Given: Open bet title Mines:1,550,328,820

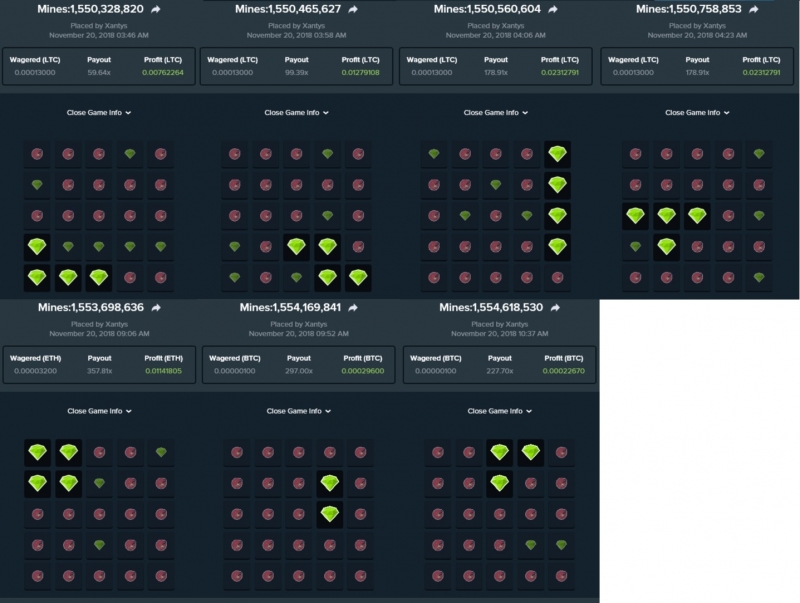Looking at the screenshot, I should pyautogui.click(x=90, y=9).
